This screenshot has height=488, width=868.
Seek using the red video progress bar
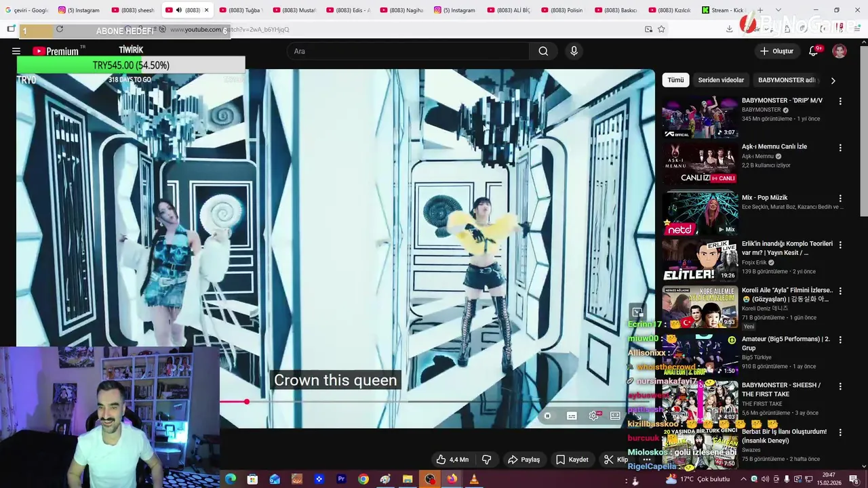pyautogui.click(x=233, y=402)
